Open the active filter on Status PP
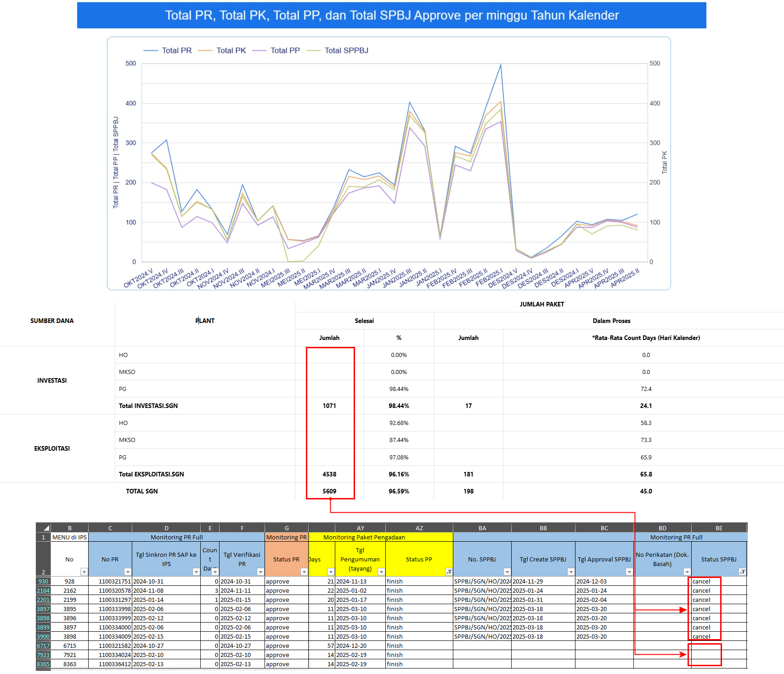 (449, 572)
